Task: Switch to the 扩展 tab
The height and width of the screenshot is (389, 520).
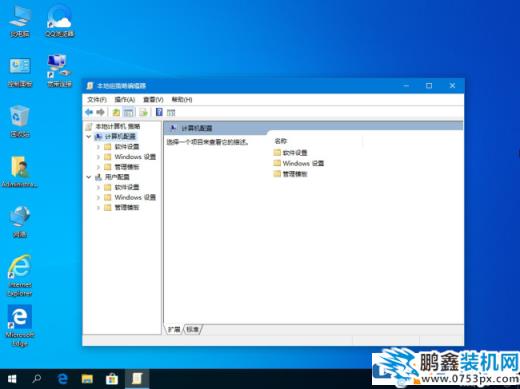Action: pyautogui.click(x=174, y=329)
